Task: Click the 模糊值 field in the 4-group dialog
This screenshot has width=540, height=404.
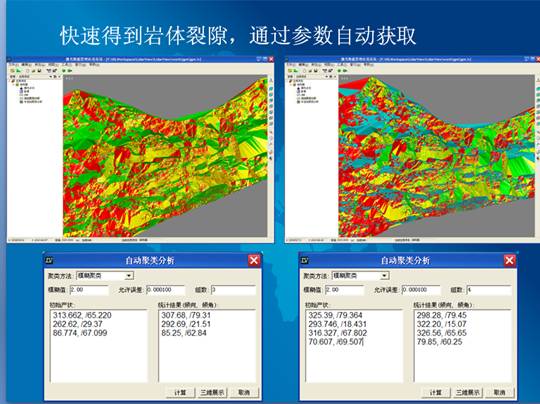Action: (345, 290)
